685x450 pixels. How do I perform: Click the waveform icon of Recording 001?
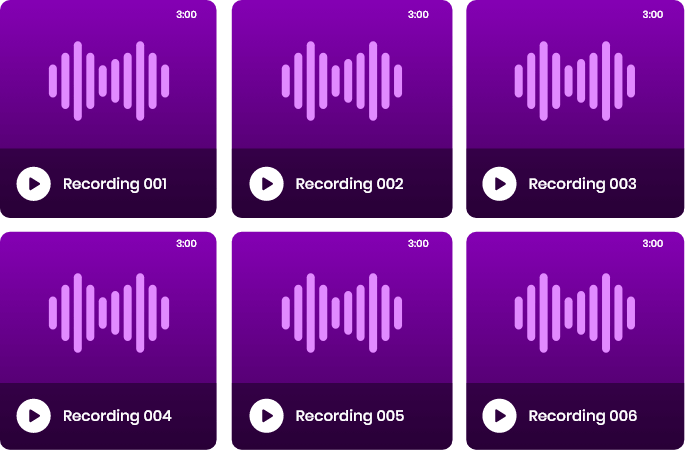point(109,81)
